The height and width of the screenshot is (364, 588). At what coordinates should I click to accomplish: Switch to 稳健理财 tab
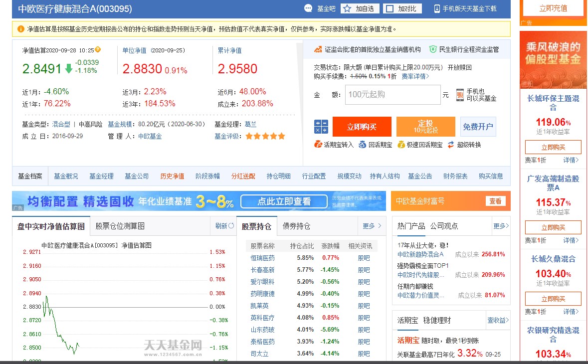pyautogui.click(x=437, y=321)
